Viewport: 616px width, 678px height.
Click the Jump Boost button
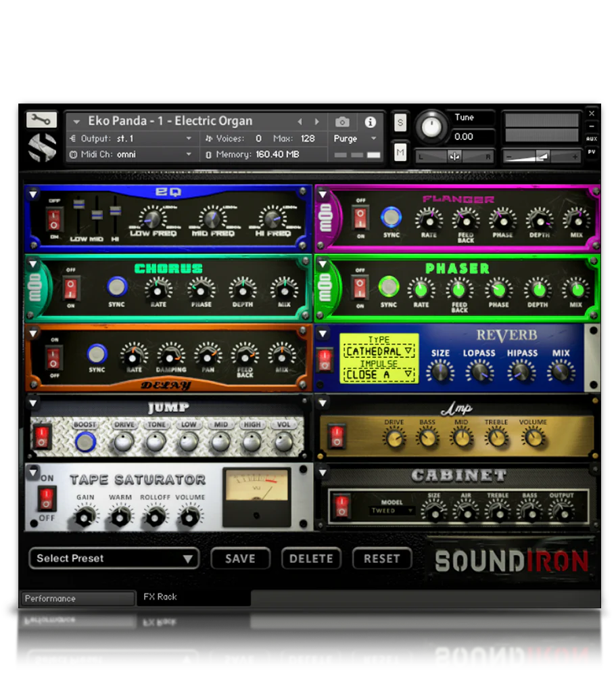click(85, 442)
